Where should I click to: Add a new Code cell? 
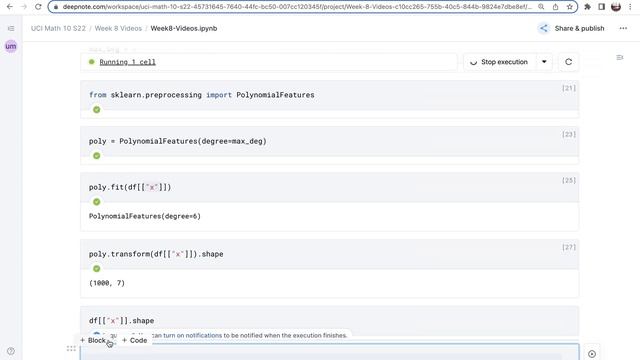pyautogui.click(x=134, y=340)
